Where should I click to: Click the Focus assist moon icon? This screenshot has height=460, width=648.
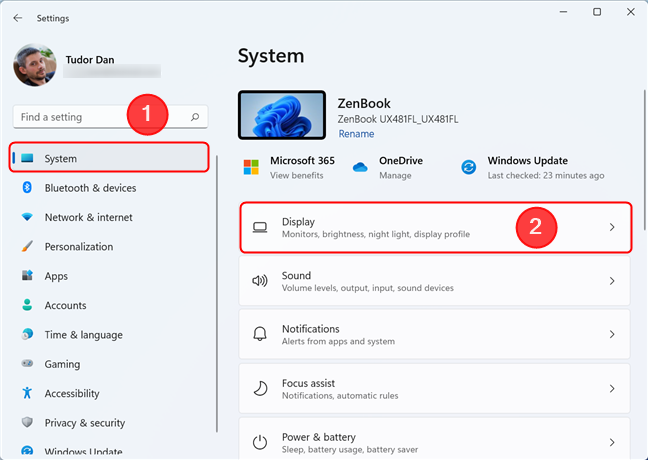260,388
